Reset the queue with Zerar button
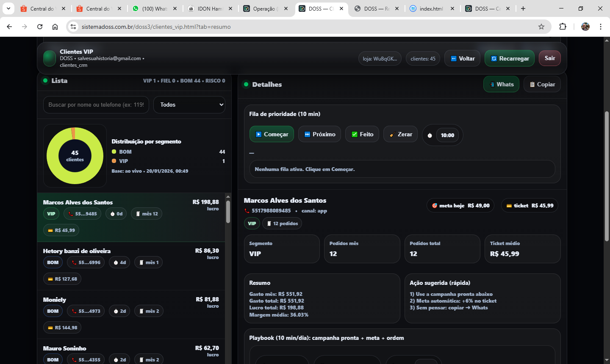This screenshot has width=610, height=364. [400, 134]
